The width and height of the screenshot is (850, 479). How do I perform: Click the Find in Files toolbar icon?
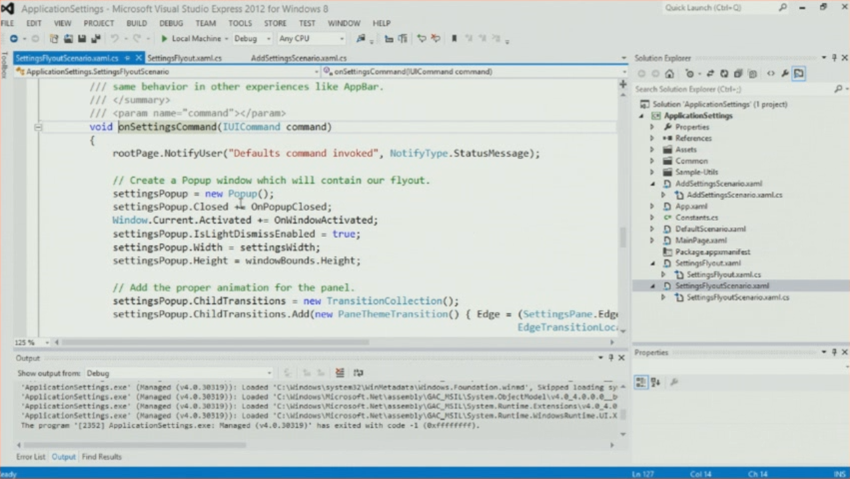pos(360,38)
